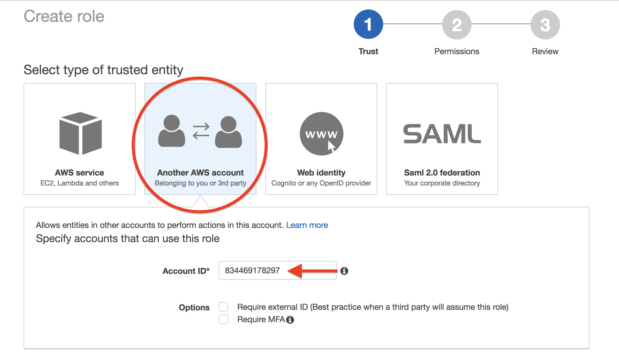Open the Learn more link

(x=307, y=225)
